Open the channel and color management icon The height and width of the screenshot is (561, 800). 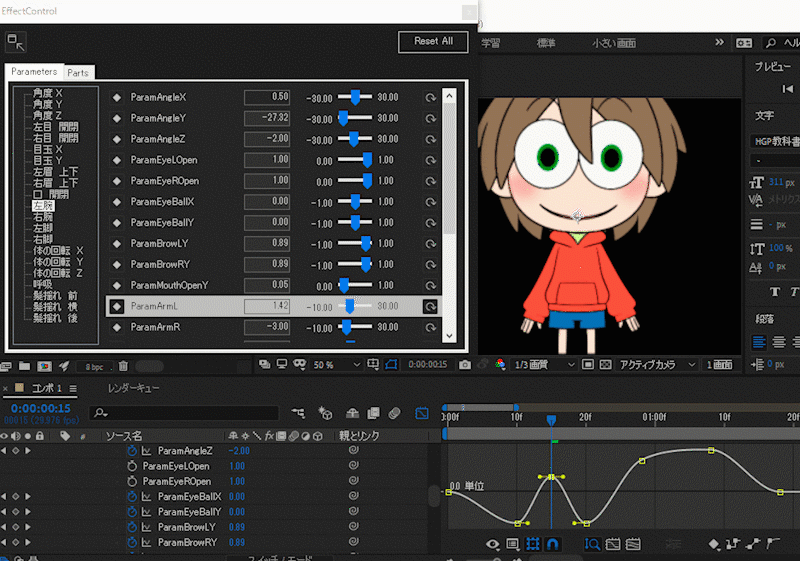500,364
